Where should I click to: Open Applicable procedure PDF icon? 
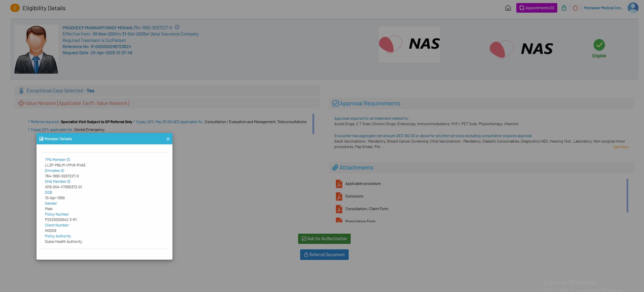[339, 184]
